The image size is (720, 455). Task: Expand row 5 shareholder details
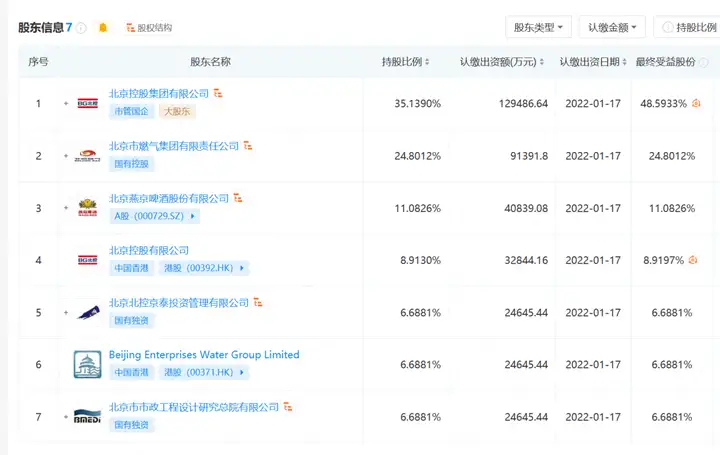tap(66, 313)
